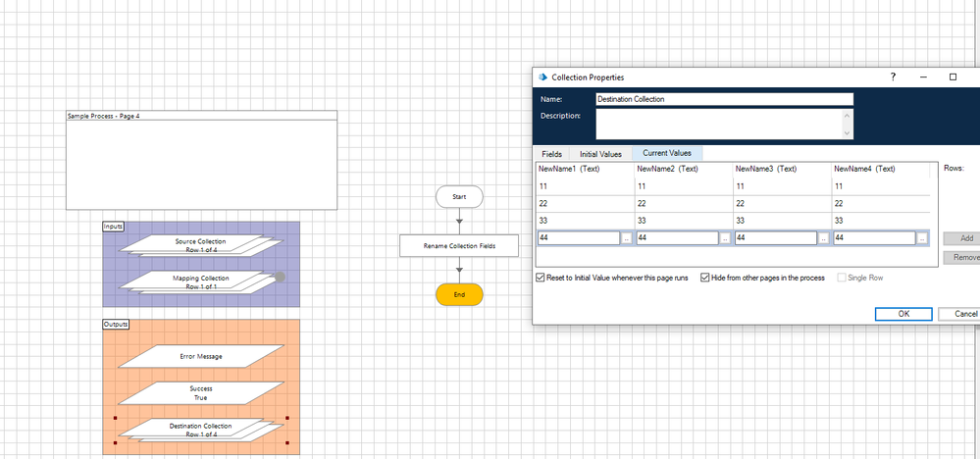The height and width of the screenshot is (459, 980).
Task: Click the yellow End stage
Action: coord(459,294)
